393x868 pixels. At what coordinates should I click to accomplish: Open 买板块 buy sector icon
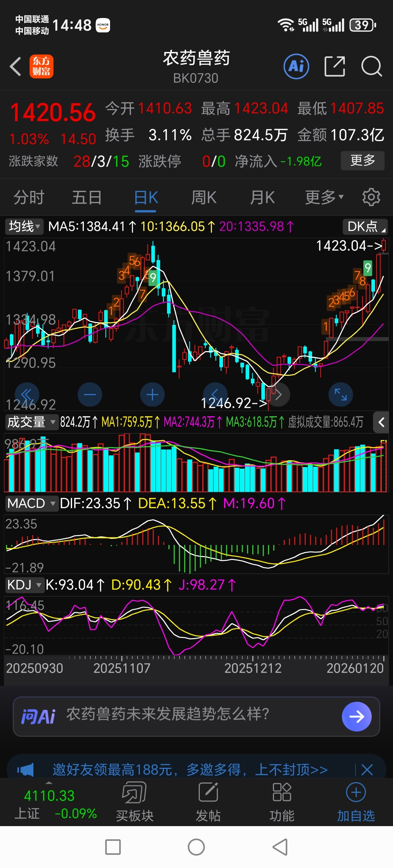[x=135, y=802]
